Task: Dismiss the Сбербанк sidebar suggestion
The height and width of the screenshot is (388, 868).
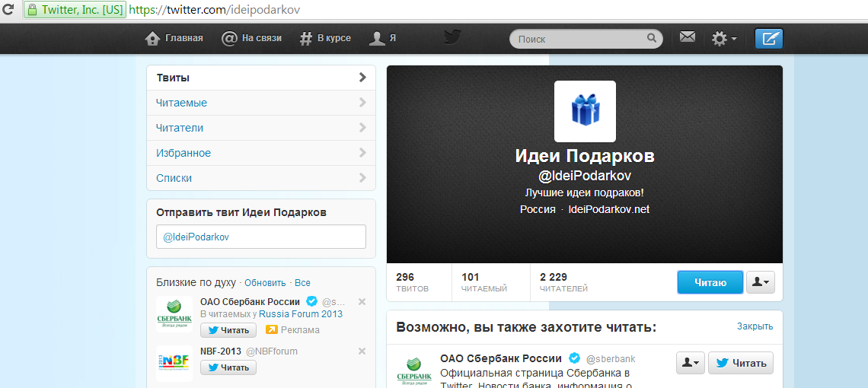Action: (362, 302)
